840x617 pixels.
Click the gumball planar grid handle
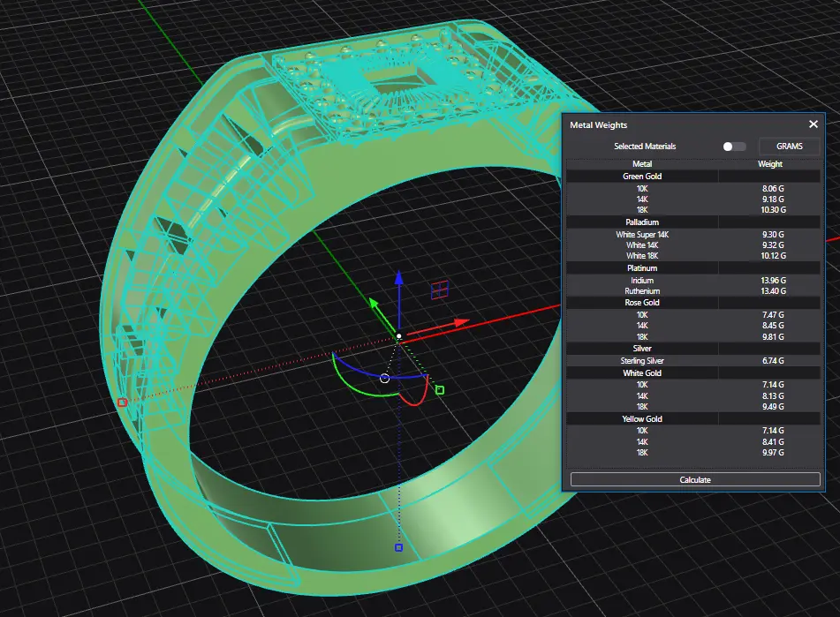439,290
